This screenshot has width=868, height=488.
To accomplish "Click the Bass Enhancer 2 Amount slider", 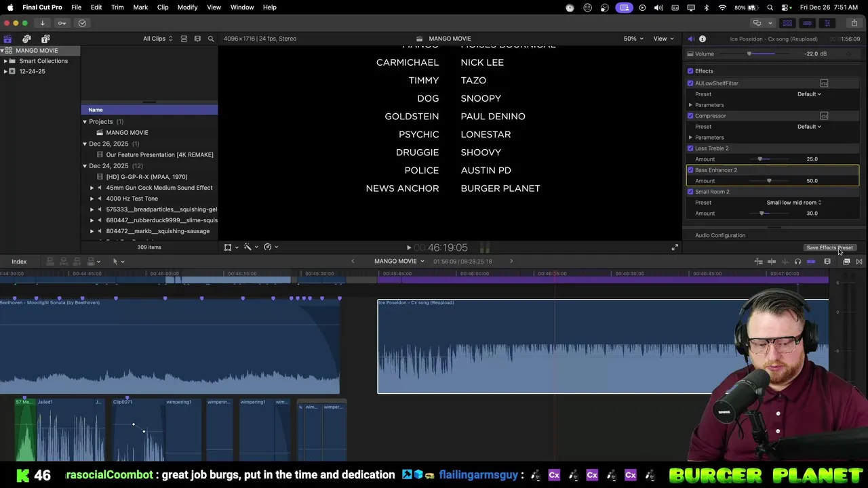I will (769, 181).
